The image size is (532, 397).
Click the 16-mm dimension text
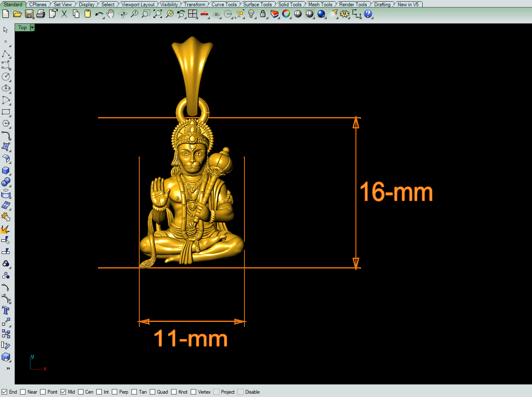[396, 192]
